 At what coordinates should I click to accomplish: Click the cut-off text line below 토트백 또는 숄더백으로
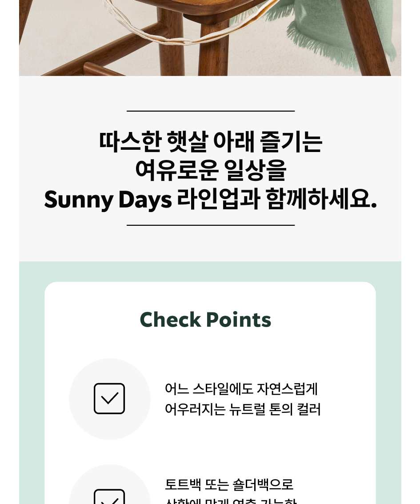point(231,501)
